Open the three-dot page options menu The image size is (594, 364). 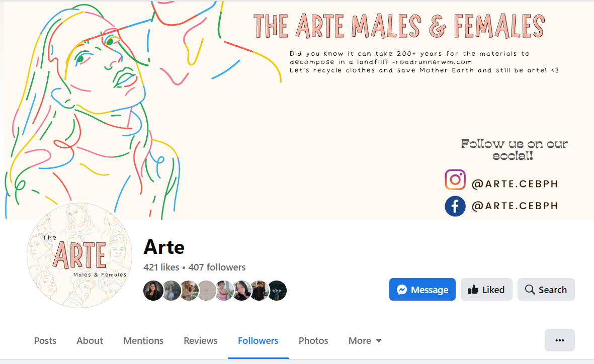tap(559, 340)
